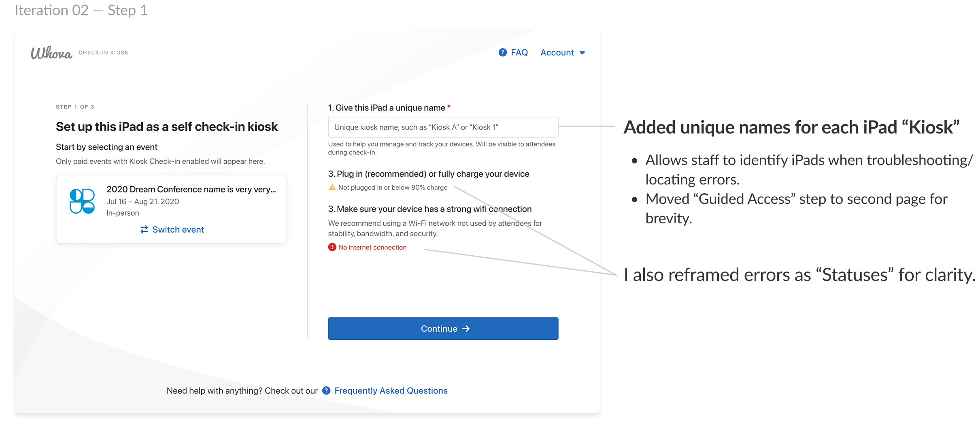The width and height of the screenshot is (980, 428).
Task: Open the FAQ link in header
Action: pyautogui.click(x=519, y=53)
